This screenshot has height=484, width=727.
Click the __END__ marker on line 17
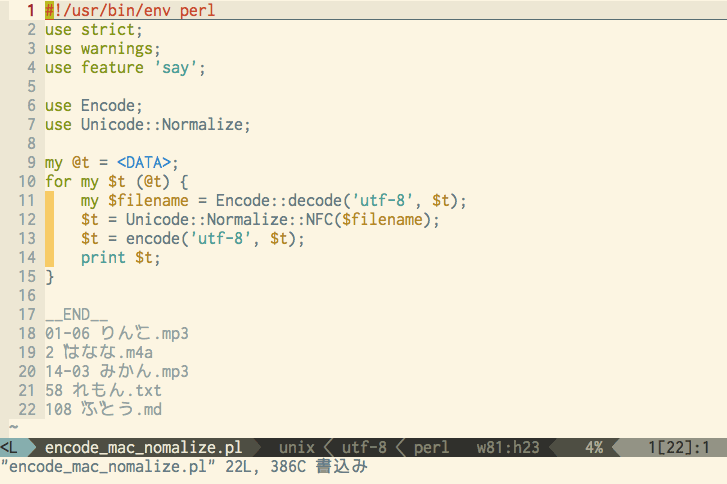77,315
